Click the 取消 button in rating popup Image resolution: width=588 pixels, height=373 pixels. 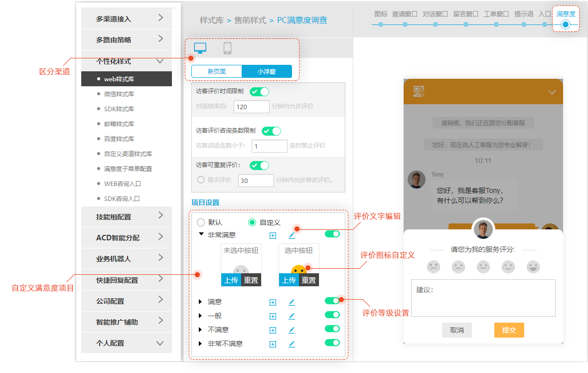[x=456, y=330]
